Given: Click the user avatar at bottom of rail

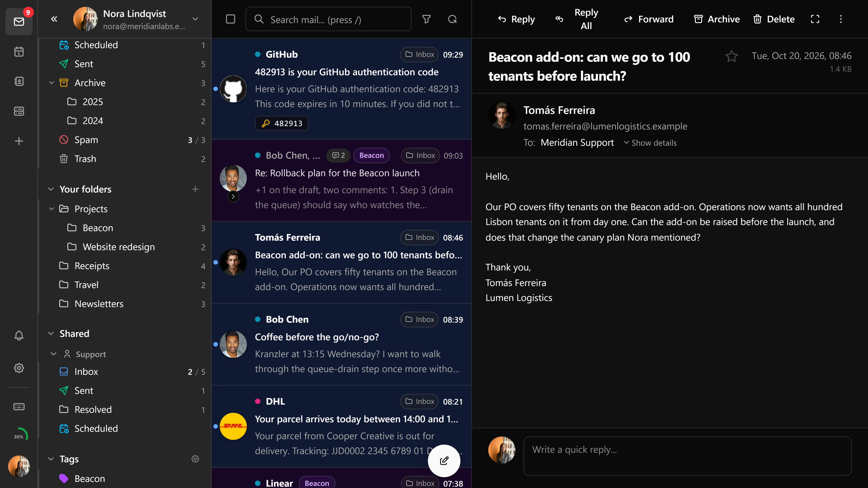Looking at the screenshot, I should pyautogui.click(x=19, y=466).
